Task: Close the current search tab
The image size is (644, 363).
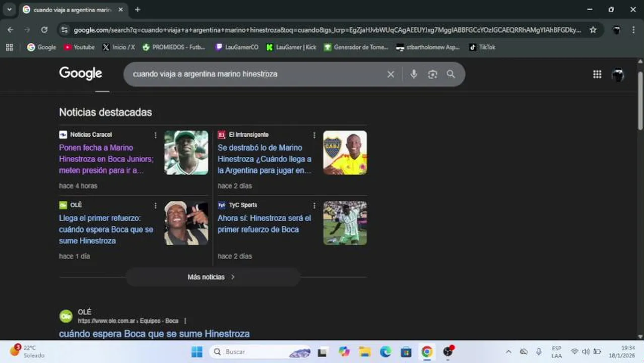Action: (120, 10)
